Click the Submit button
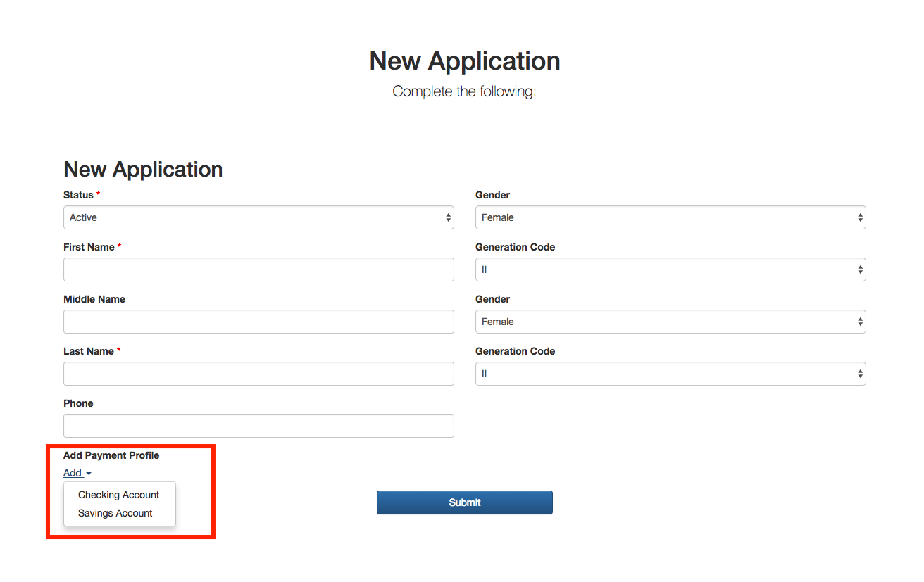Image resolution: width=924 pixels, height=582 pixels. click(465, 502)
